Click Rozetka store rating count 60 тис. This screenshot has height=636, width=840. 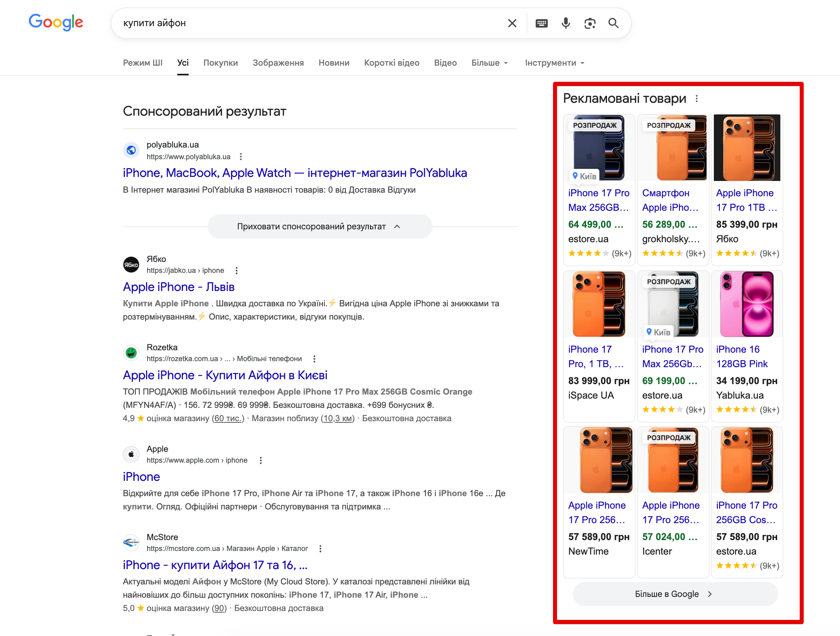[x=228, y=418]
